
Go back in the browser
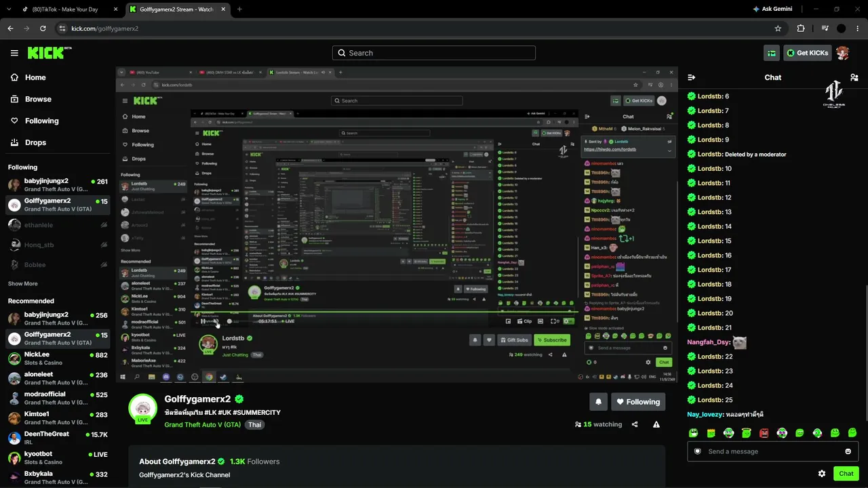click(x=10, y=28)
